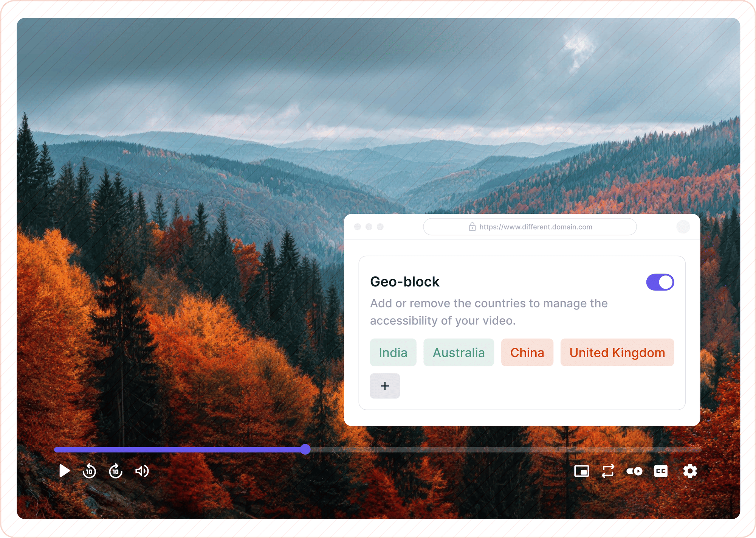Skip forward 10 seconds
Viewport: 756px width, 538px height.
[116, 471]
